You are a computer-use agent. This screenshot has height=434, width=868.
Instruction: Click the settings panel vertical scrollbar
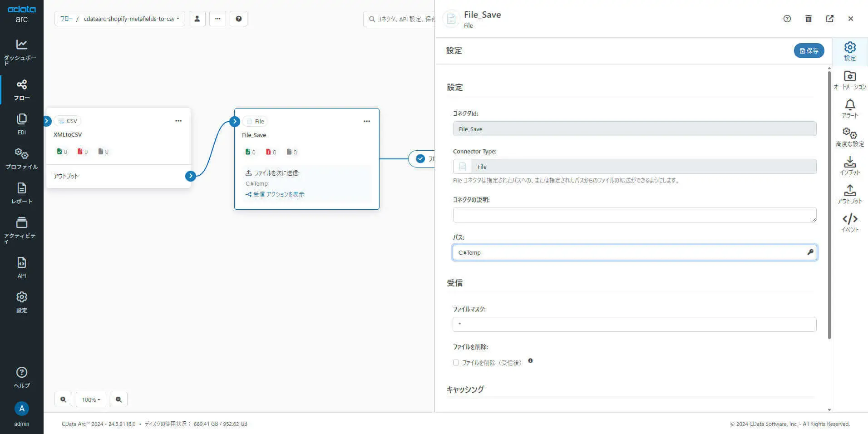(829, 204)
